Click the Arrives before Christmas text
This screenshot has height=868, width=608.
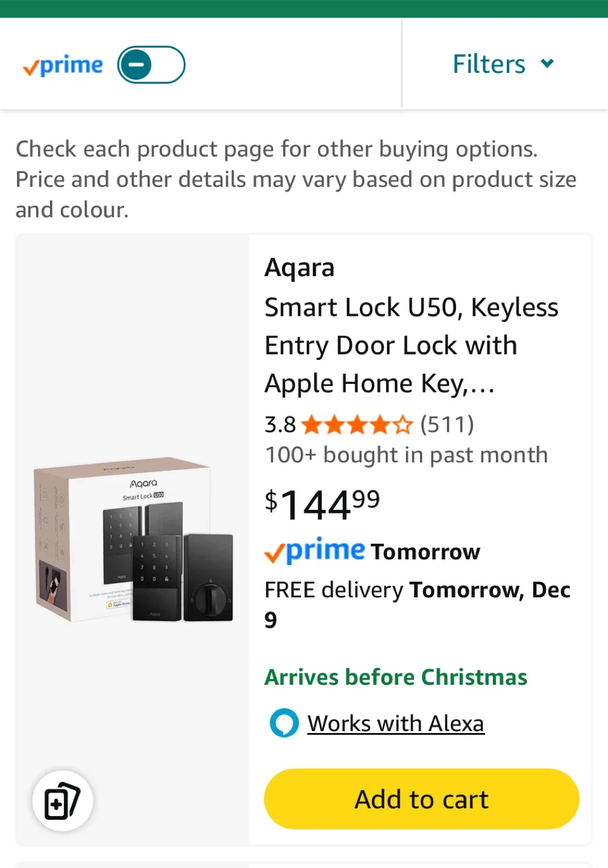(395, 676)
